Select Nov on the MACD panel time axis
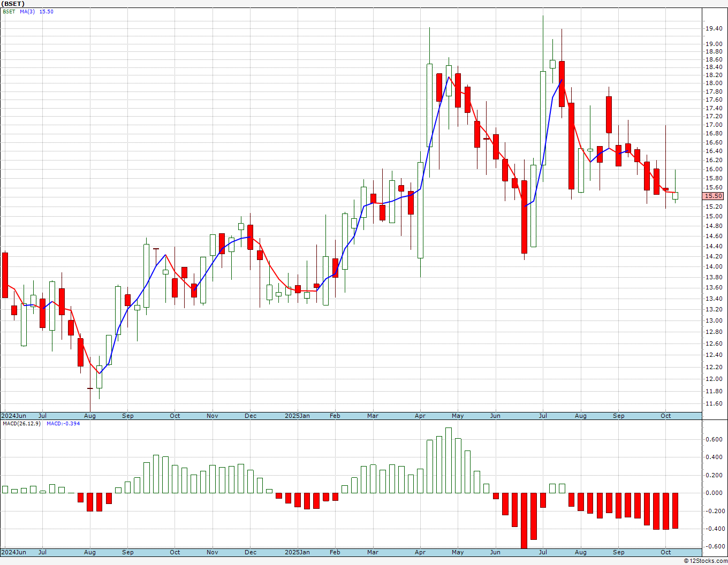Screen dimensions: 728x565 coord(213,552)
